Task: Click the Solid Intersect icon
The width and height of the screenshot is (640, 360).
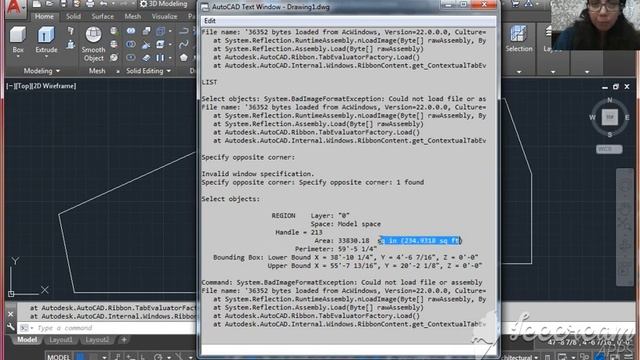Action: pyautogui.click(x=131, y=58)
